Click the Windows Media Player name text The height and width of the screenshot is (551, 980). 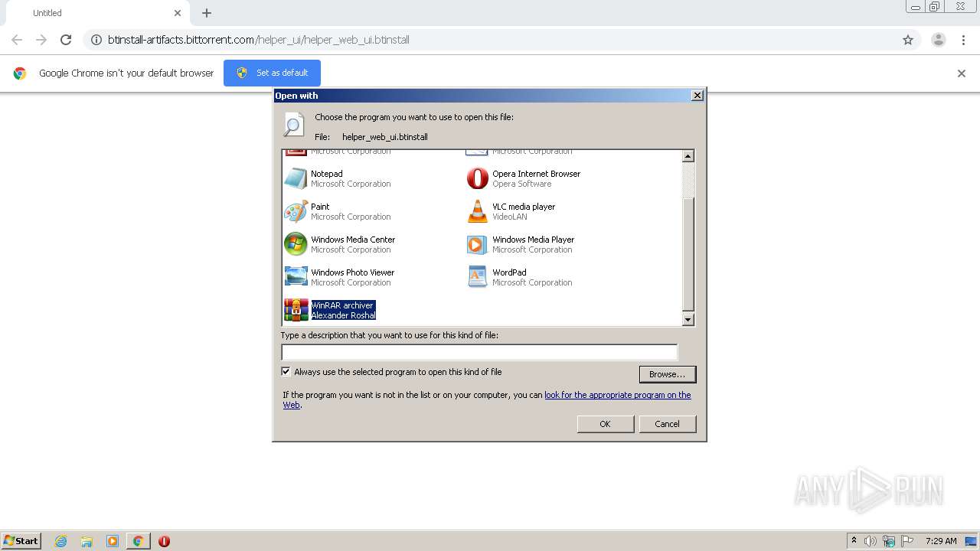tap(533, 240)
